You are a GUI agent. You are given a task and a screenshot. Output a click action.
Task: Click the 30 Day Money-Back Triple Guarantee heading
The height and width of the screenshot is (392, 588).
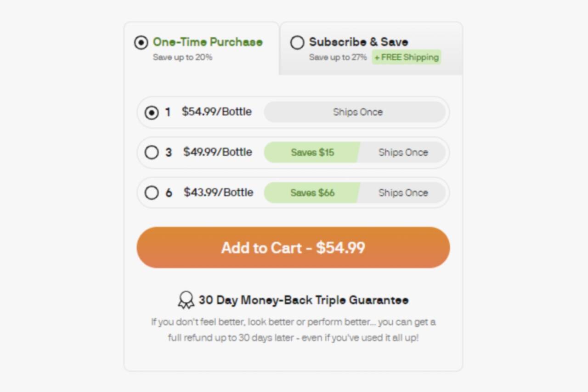tap(303, 300)
